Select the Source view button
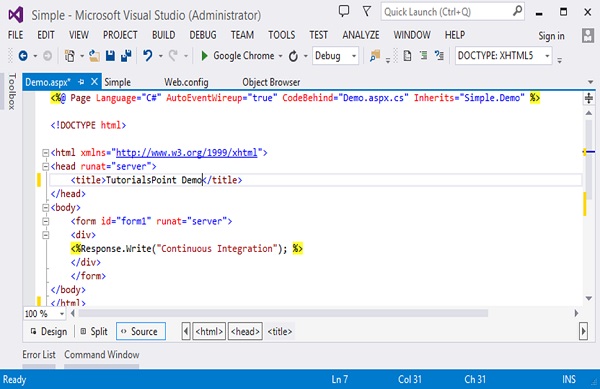This screenshot has width=600, height=389. (x=141, y=331)
